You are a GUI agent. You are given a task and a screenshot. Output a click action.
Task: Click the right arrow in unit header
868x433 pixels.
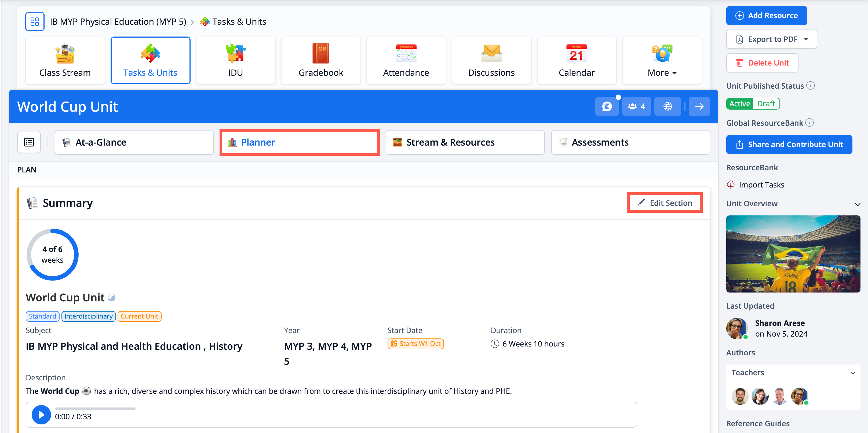(699, 107)
